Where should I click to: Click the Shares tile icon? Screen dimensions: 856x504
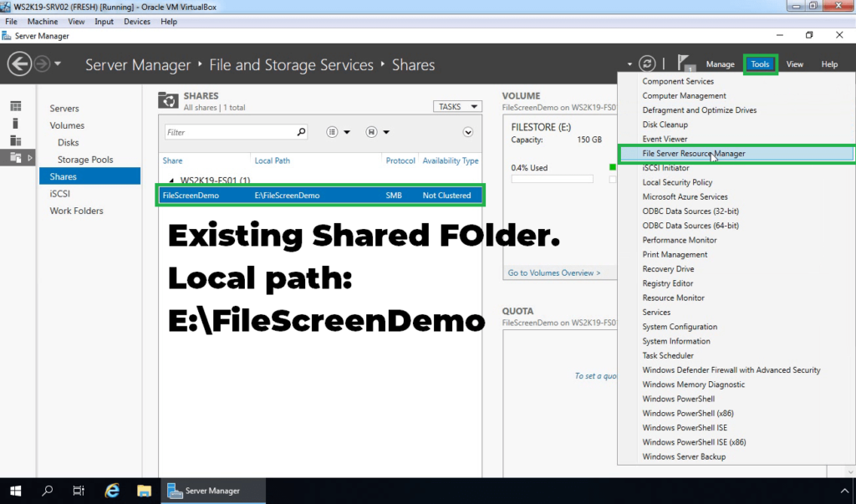click(168, 101)
